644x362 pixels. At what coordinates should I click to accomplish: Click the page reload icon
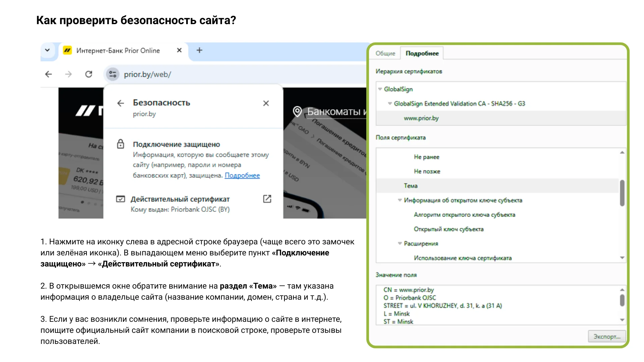click(x=89, y=74)
